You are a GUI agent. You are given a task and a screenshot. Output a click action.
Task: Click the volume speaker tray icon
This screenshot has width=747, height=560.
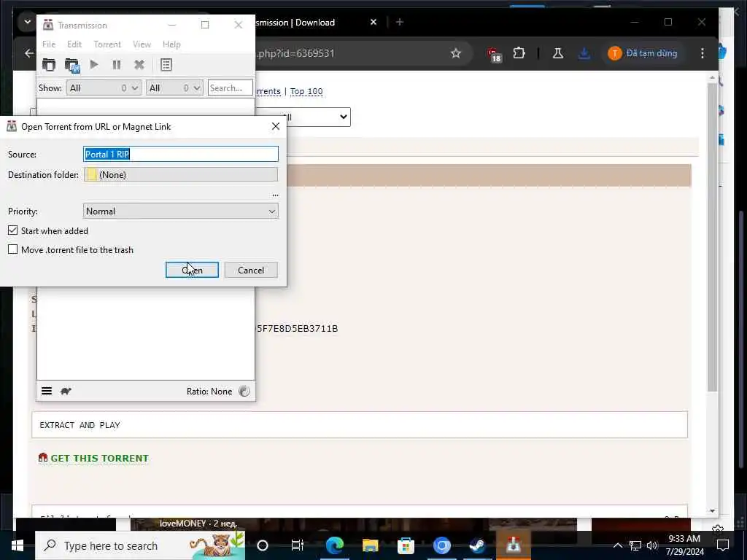tap(652, 545)
